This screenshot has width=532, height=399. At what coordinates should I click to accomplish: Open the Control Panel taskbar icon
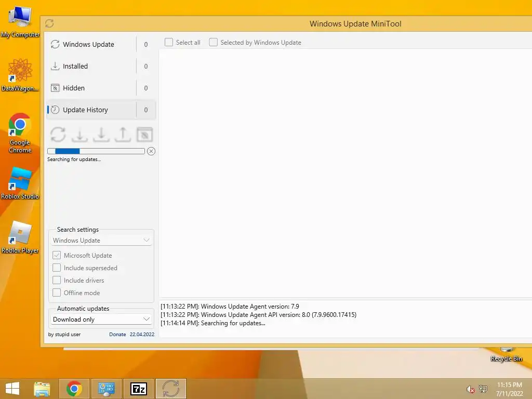107,389
